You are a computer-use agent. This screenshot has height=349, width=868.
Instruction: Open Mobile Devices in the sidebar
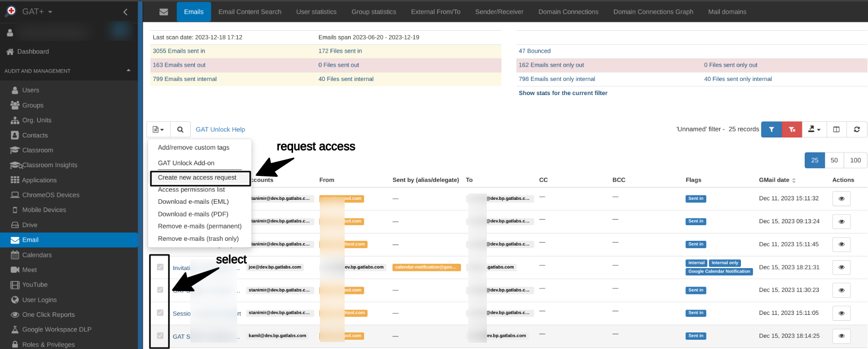(x=44, y=210)
